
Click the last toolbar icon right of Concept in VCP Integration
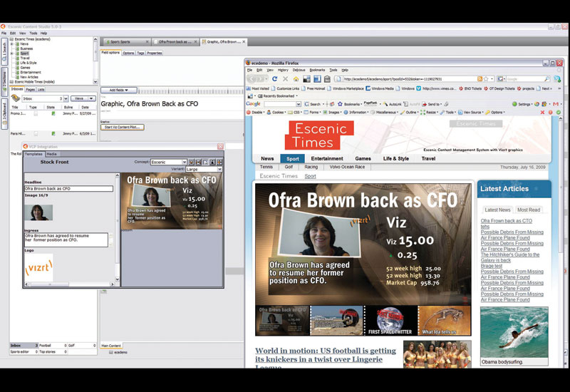219,163
